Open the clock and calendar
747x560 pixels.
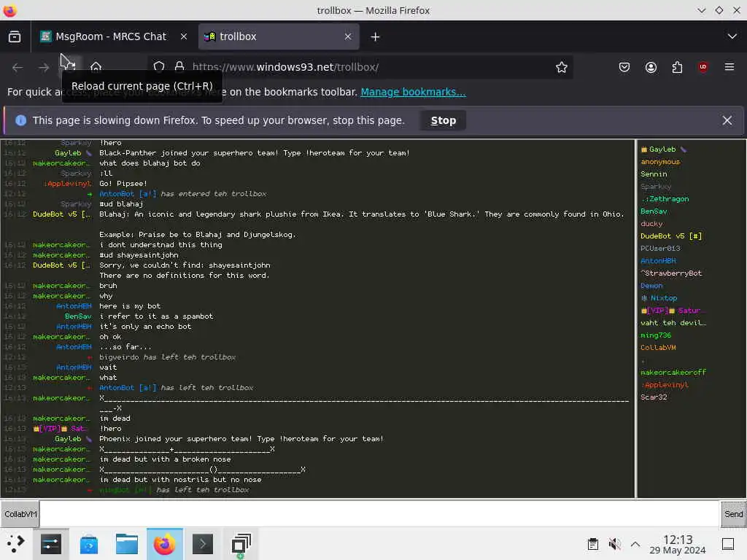click(x=678, y=544)
